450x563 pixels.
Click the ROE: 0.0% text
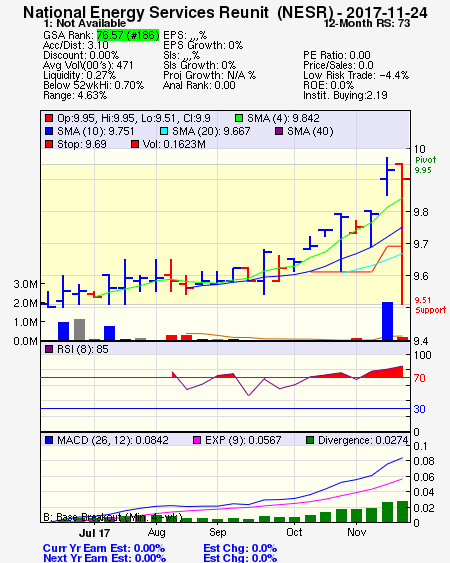(x=329, y=85)
